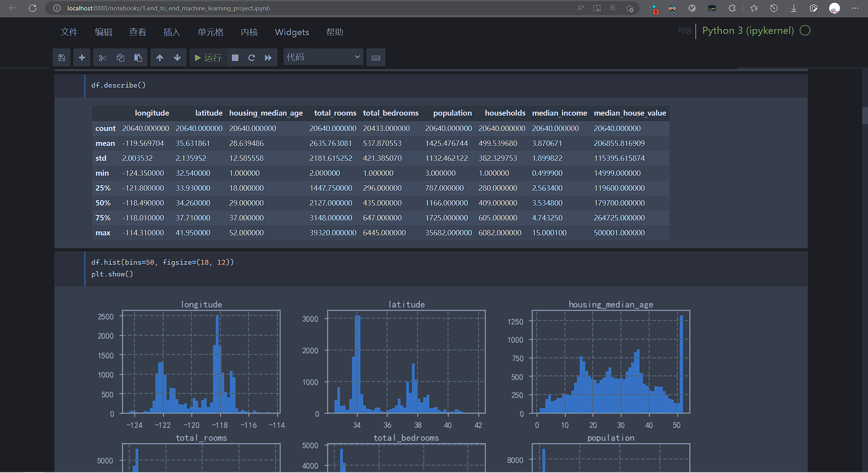The image size is (868, 473).
Task: Open browser extensions puzzle icon
Action: click(732, 8)
